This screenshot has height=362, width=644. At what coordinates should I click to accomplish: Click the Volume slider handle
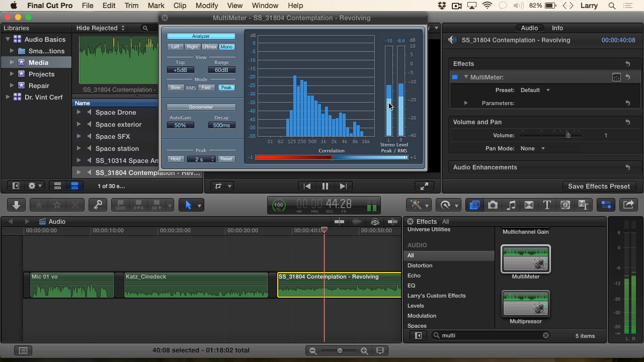[x=568, y=135]
